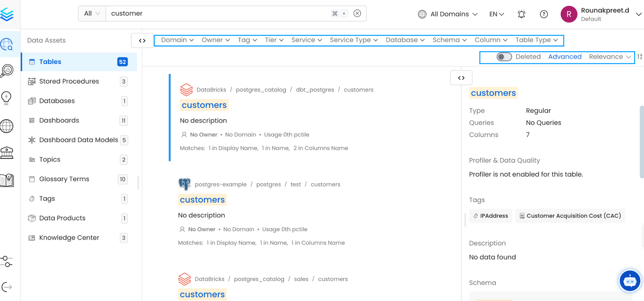Click the sort order arrows icon
Image resolution: width=644 pixels, height=301 pixels.
click(640, 57)
